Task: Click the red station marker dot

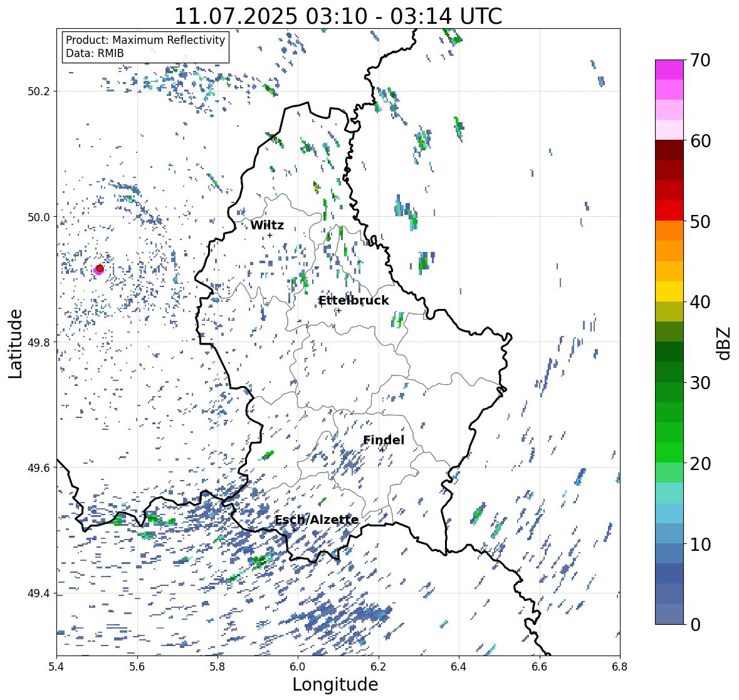Action: pos(100,268)
